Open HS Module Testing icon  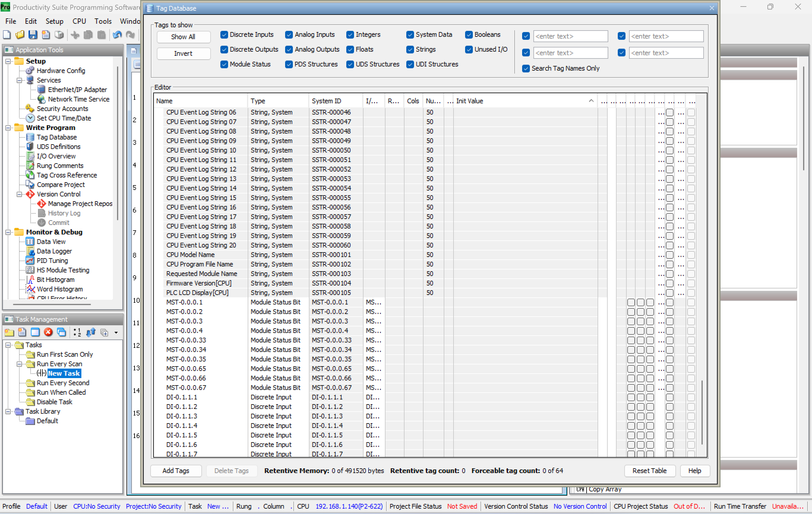point(30,270)
